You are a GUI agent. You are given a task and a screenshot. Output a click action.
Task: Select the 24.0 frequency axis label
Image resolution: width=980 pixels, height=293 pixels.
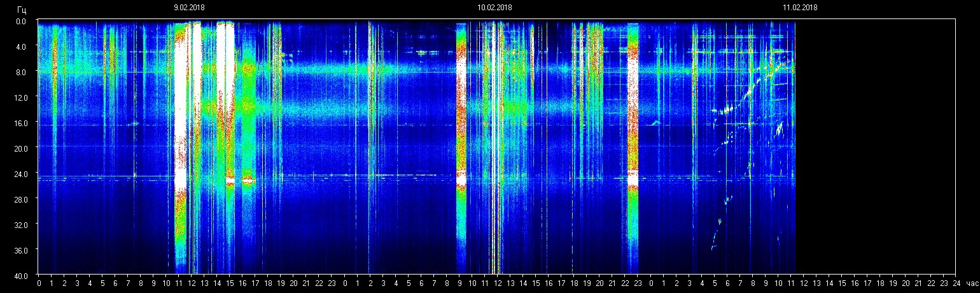point(20,173)
